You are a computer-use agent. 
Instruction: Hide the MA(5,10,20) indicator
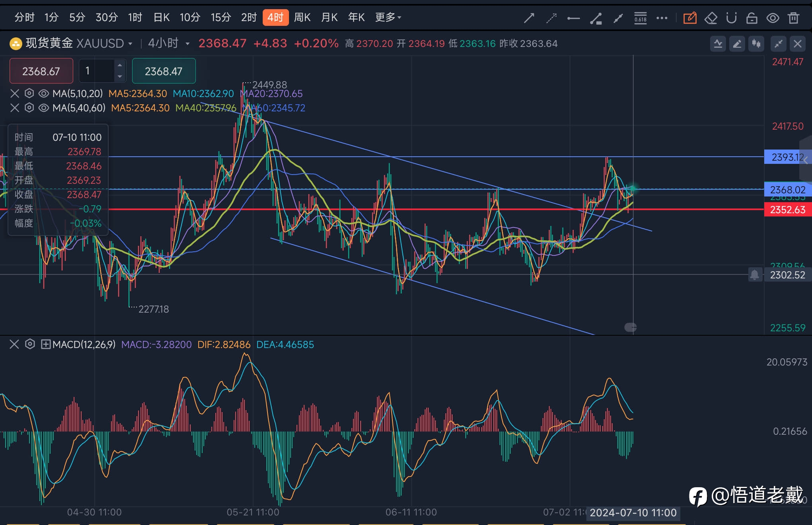coord(44,93)
